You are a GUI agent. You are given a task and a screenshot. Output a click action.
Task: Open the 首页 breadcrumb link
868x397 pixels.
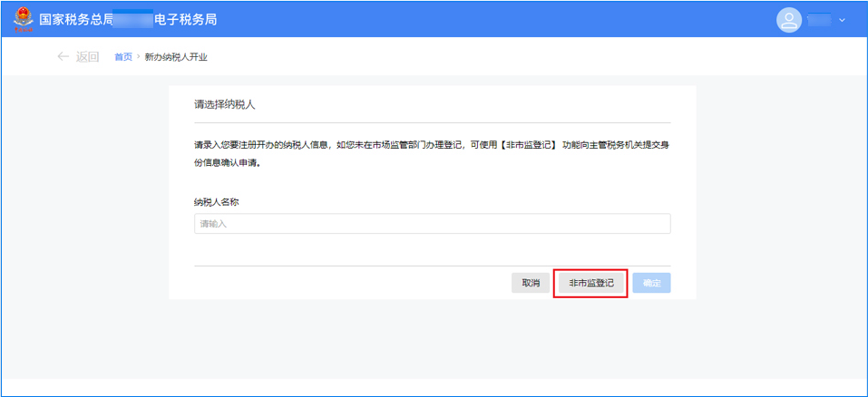pos(122,57)
